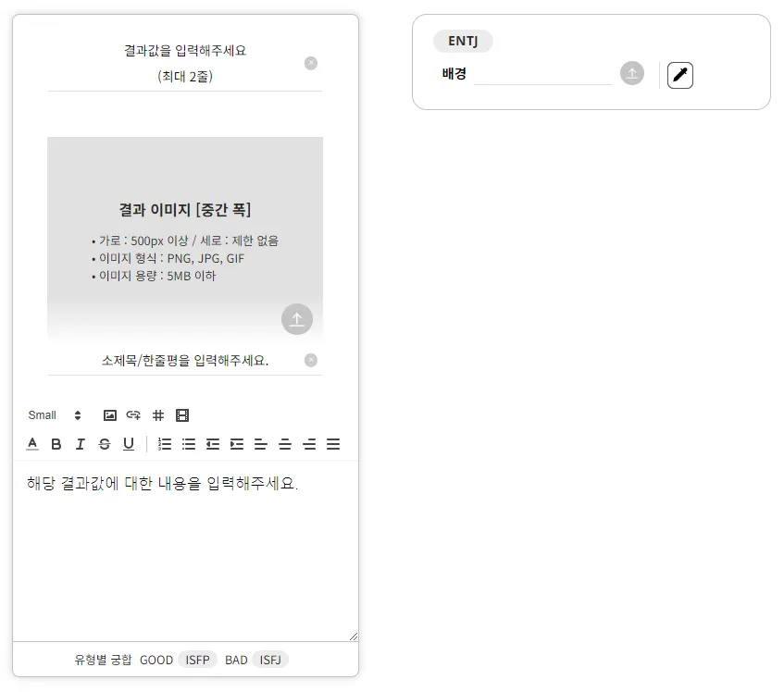Upload a result image with the arrow button
This screenshot has height=692, width=784.
pos(297,319)
